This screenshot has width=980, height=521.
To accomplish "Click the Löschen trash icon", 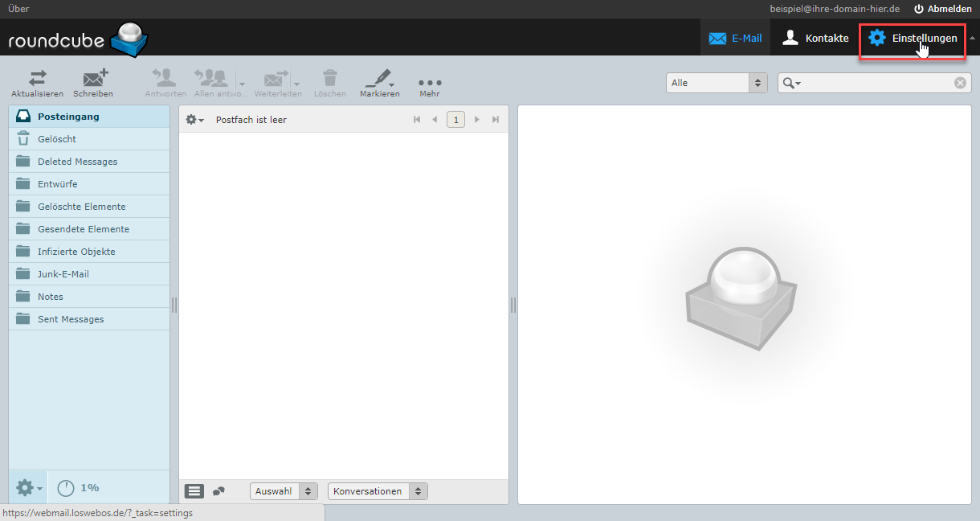I will 330,79.
